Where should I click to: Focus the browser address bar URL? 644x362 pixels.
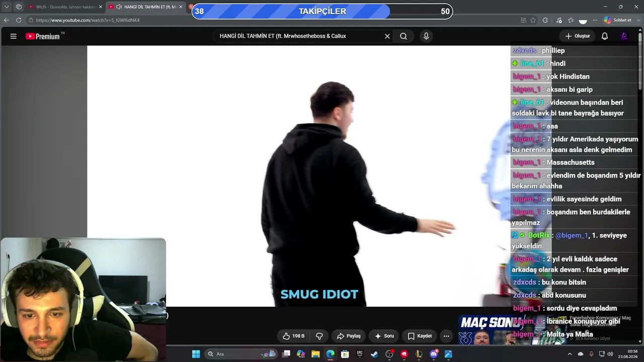point(88,20)
